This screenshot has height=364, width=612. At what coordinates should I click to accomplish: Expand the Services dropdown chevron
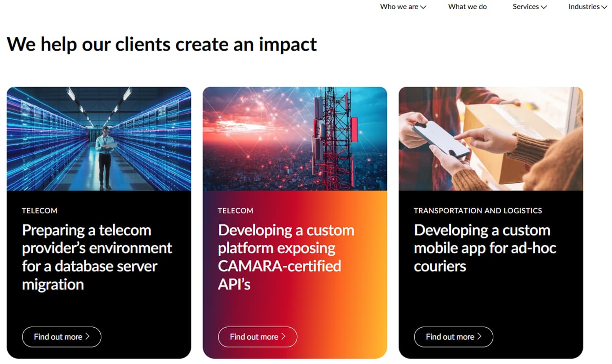(x=543, y=7)
